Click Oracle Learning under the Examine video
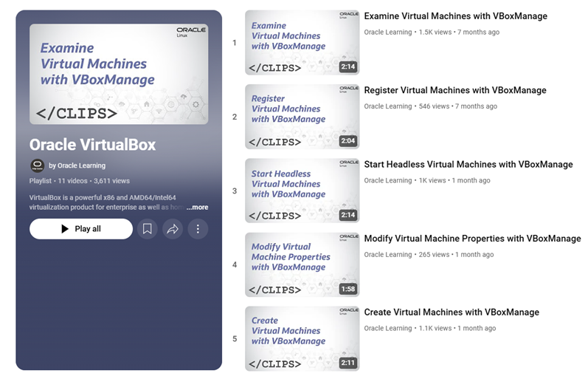588x376 pixels. [388, 33]
